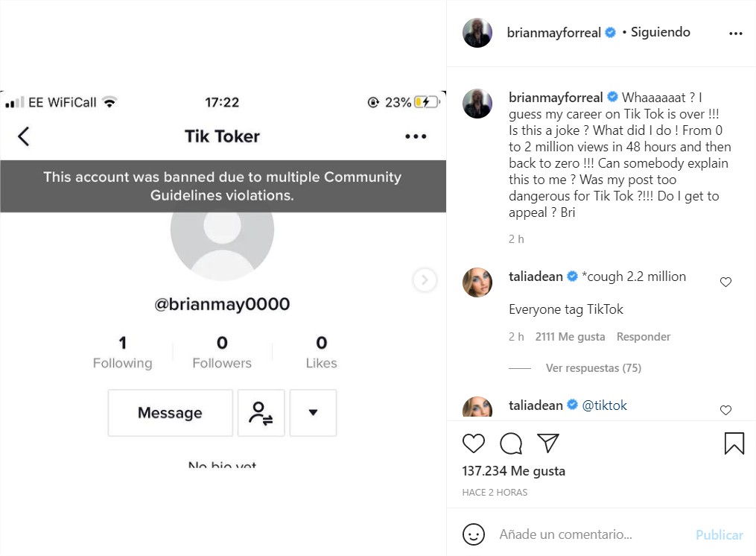Open post options three-dot menu
This screenshot has width=756, height=556.
tap(736, 34)
